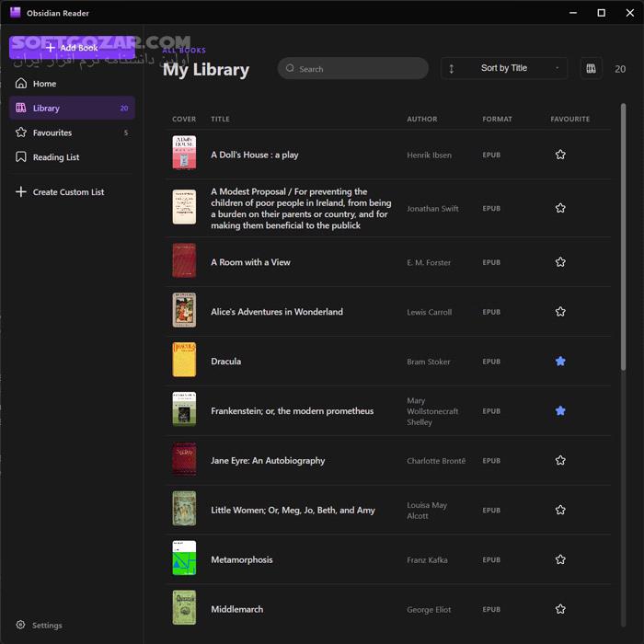Screen dimensions: 644x644
Task: Open Alice's Adventures in Wonderland cover
Action: (184, 310)
